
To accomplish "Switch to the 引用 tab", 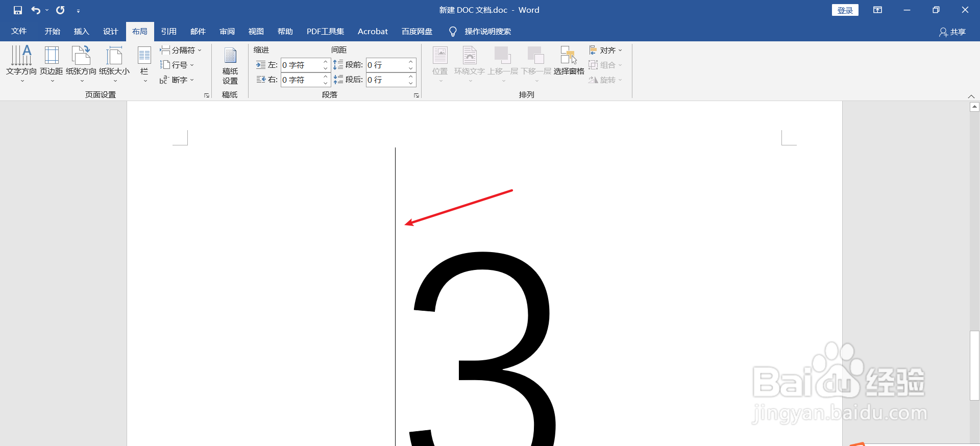I will click(169, 32).
